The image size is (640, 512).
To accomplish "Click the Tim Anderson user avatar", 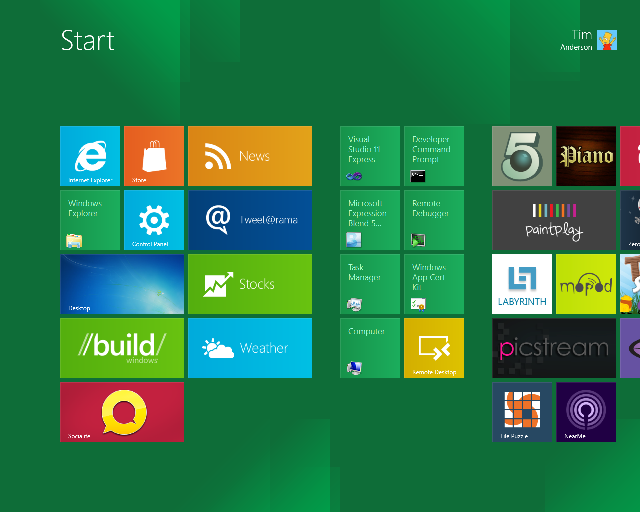I will click(607, 40).
